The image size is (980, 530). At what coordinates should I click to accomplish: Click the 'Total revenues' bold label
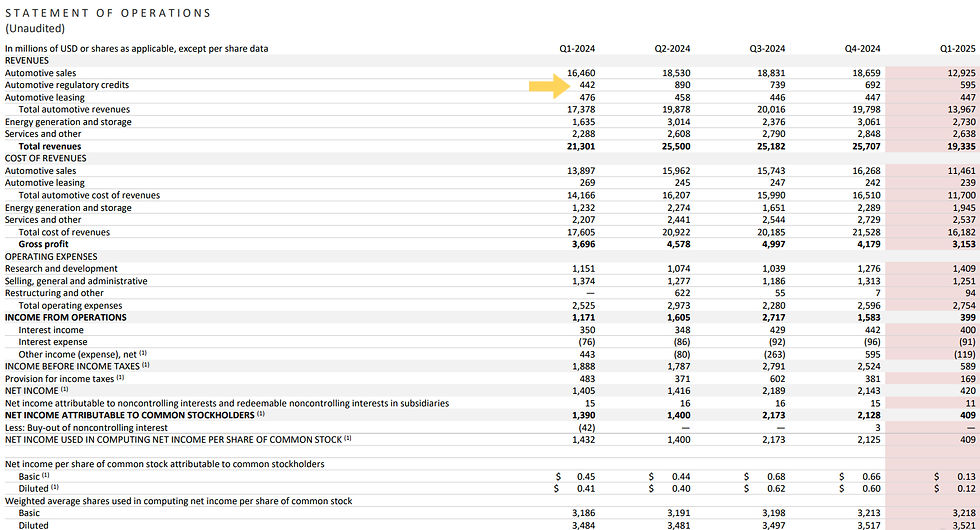50,146
